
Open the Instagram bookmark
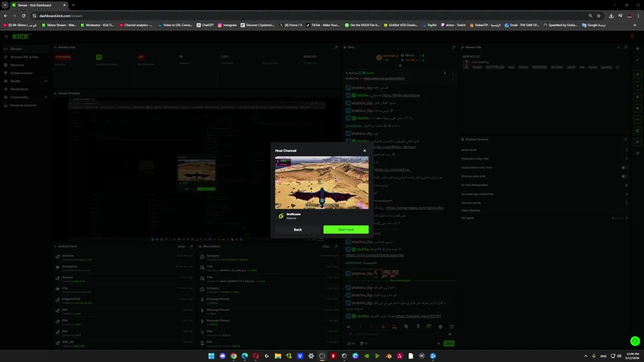pyautogui.click(x=227, y=25)
